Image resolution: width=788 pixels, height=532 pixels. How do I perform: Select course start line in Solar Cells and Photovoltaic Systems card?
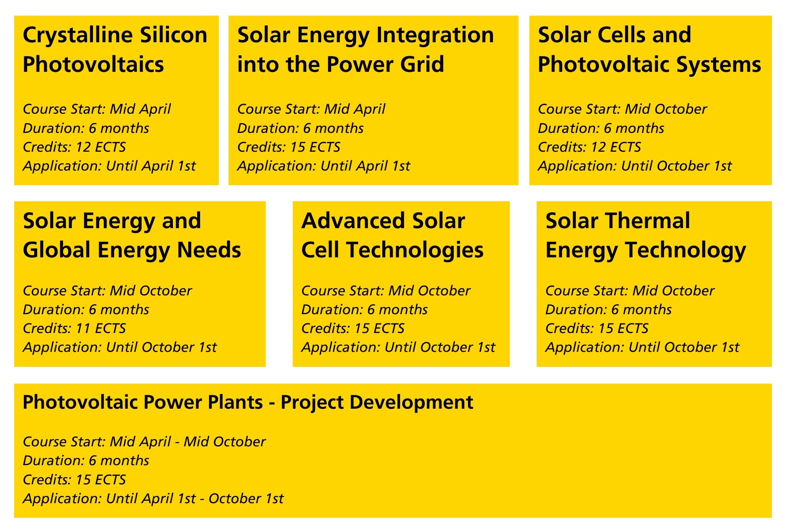point(622,109)
